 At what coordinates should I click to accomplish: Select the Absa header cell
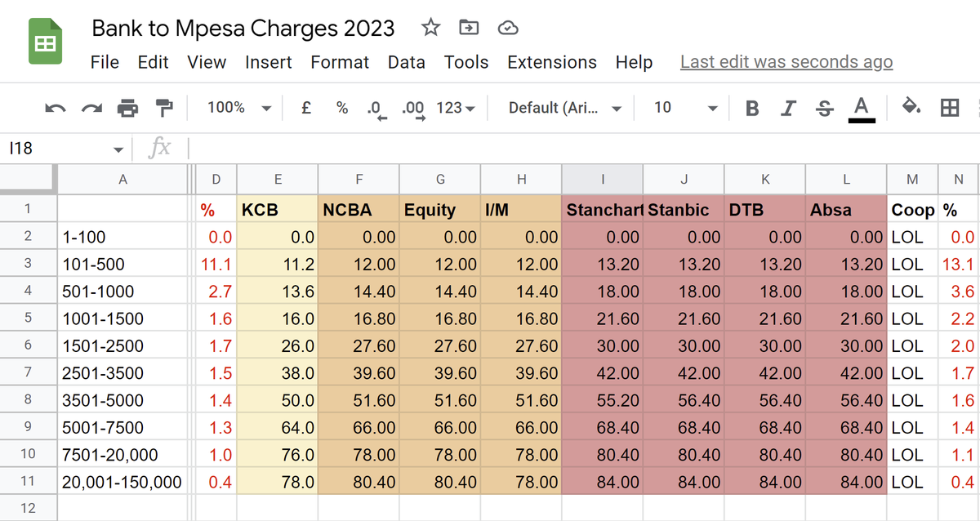(846, 209)
